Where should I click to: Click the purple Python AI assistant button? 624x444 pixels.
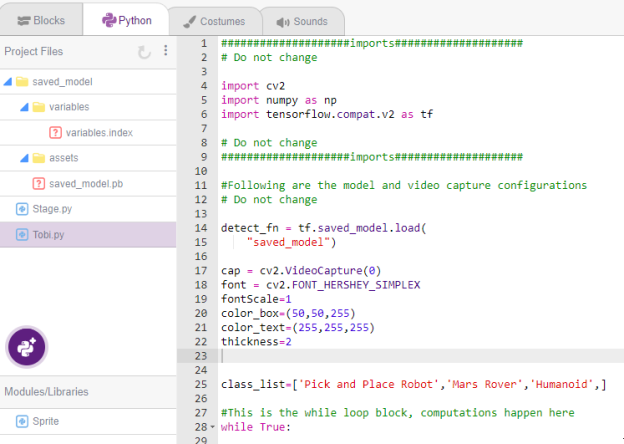coord(26,346)
